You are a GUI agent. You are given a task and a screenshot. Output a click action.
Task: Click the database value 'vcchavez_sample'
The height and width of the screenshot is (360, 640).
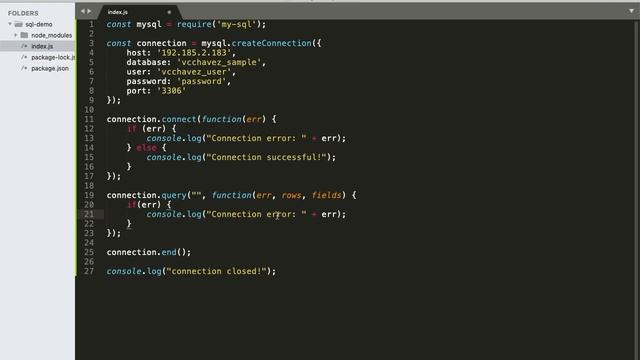click(x=219, y=62)
